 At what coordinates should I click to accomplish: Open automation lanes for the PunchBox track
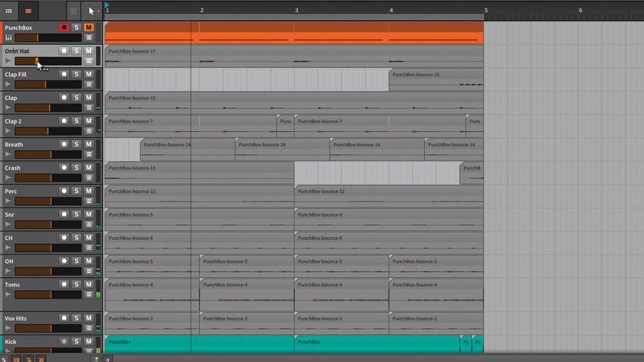click(x=89, y=38)
